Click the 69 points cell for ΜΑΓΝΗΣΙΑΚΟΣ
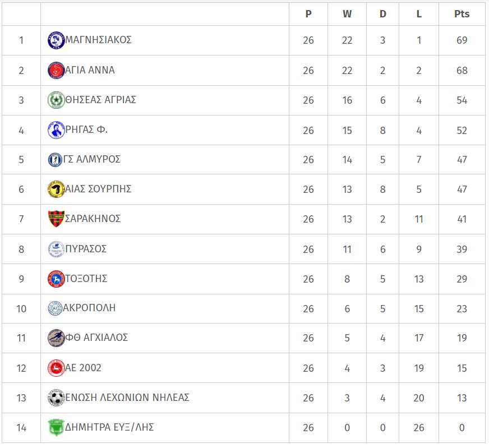This screenshot has width=489, height=448. click(x=462, y=40)
